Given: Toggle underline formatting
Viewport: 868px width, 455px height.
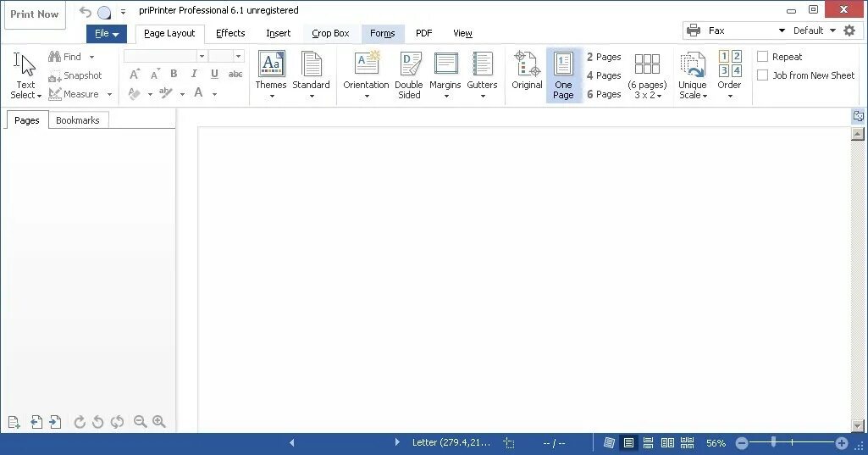Looking at the screenshot, I should 214,74.
